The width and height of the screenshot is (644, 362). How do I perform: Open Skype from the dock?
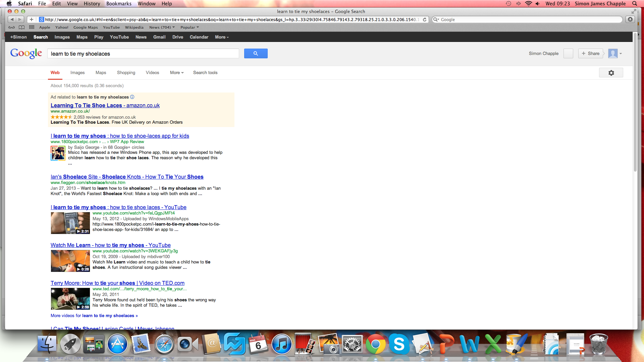click(399, 344)
